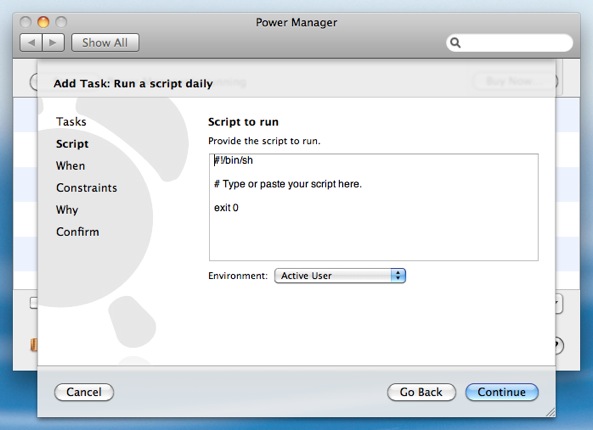The image size is (593, 430).
Task: Select the Tasks step in the sidebar
Action: tap(71, 122)
